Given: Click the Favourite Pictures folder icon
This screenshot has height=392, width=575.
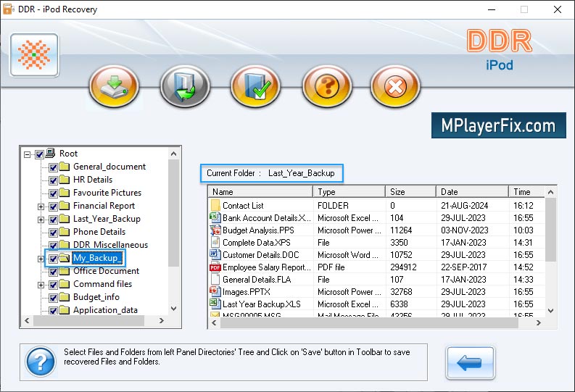Looking at the screenshot, I should (x=65, y=193).
